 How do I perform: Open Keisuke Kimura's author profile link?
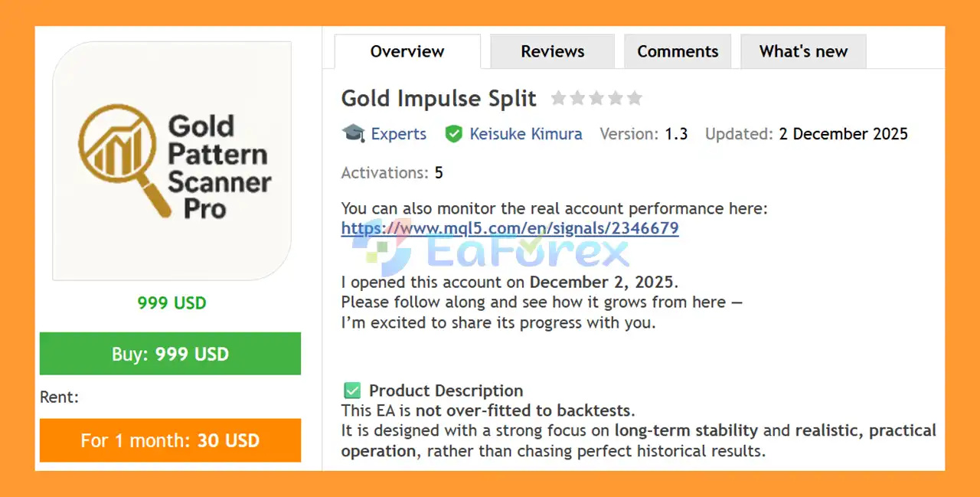(x=525, y=134)
